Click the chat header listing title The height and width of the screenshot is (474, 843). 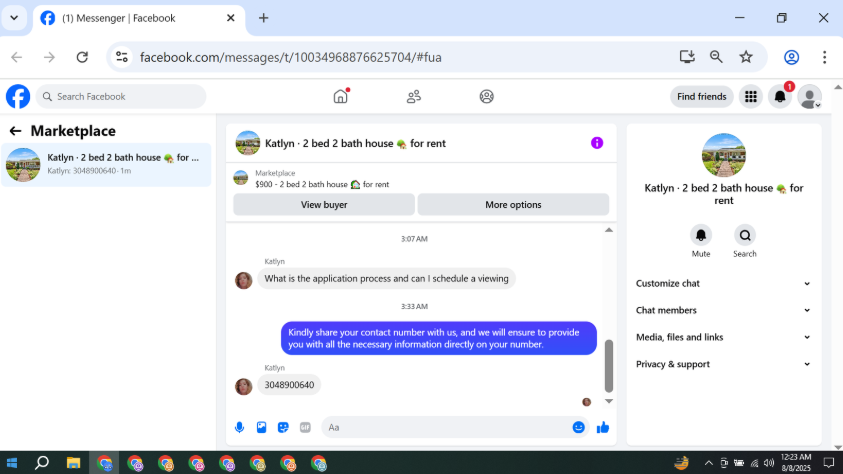click(x=355, y=143)
